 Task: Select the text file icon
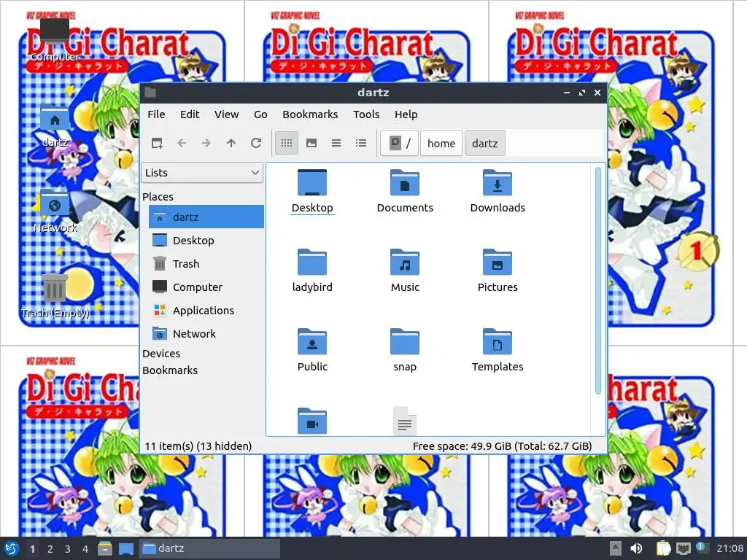point(405,421)
